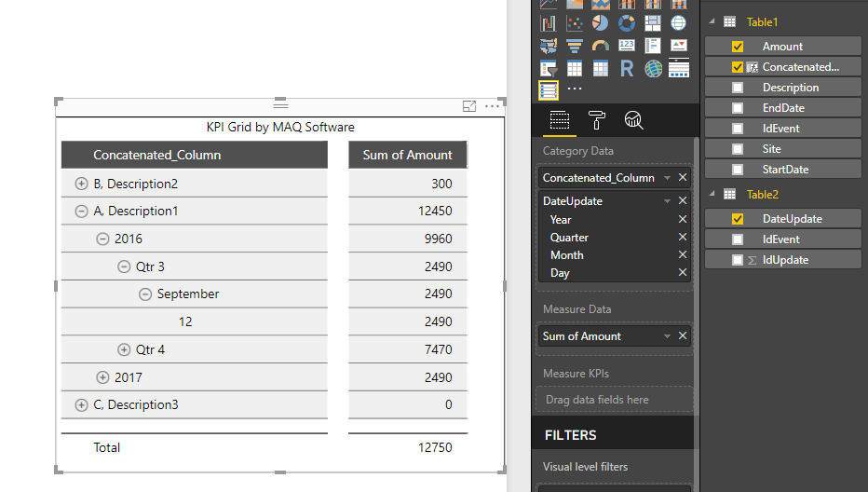Select the 7470 value in Qtr 4 row
Viewport: 868px width, 492px height.
click(x=438, y=349)
